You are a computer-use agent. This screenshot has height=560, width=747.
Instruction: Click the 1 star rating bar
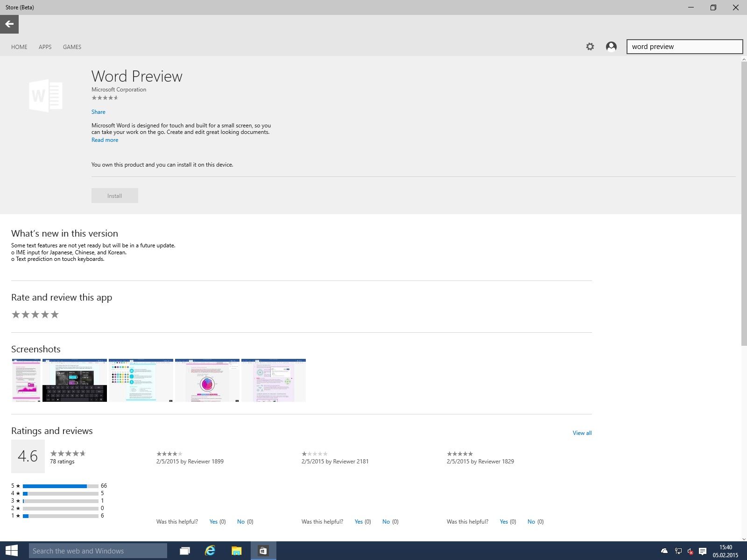coord(61,516)
